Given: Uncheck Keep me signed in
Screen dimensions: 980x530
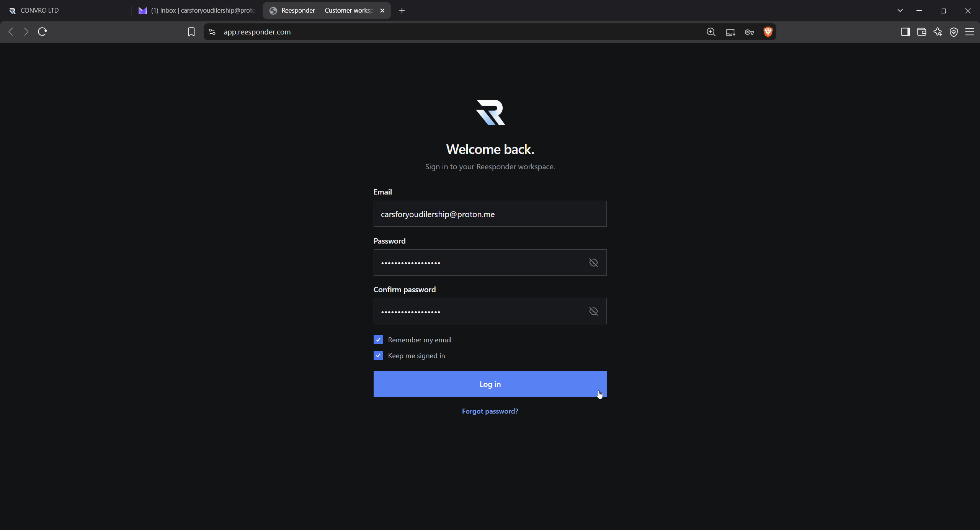Looking at the screenshot, I should click(x=378, y=356).
